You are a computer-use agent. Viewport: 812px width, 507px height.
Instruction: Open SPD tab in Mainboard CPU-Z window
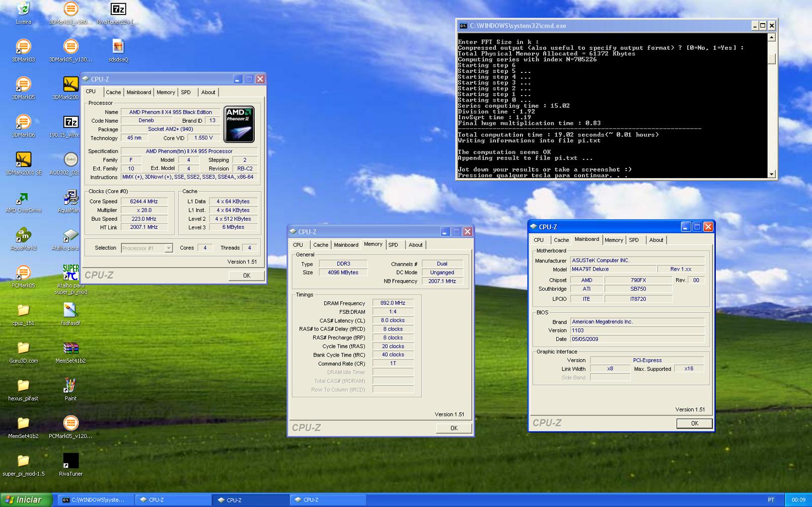coord(634,240)
